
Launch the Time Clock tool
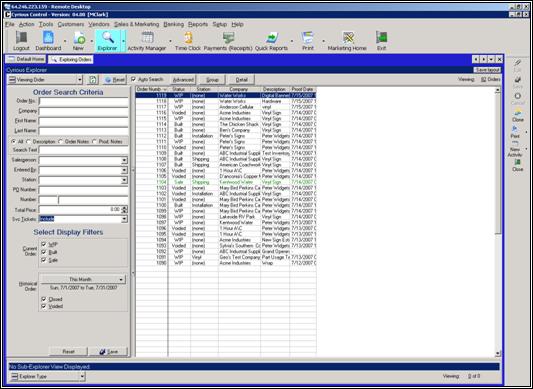(x=188, y=38)
